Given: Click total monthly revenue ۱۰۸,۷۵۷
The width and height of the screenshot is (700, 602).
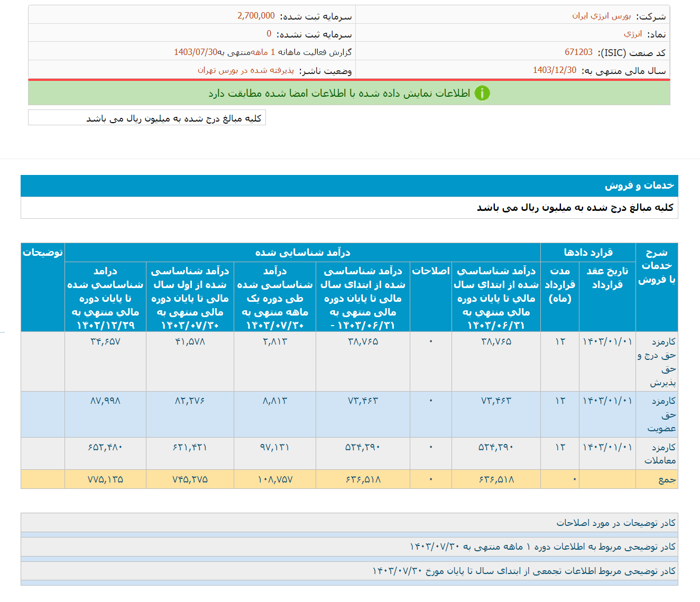Looking at the screenshot, I should click(275, 479).
